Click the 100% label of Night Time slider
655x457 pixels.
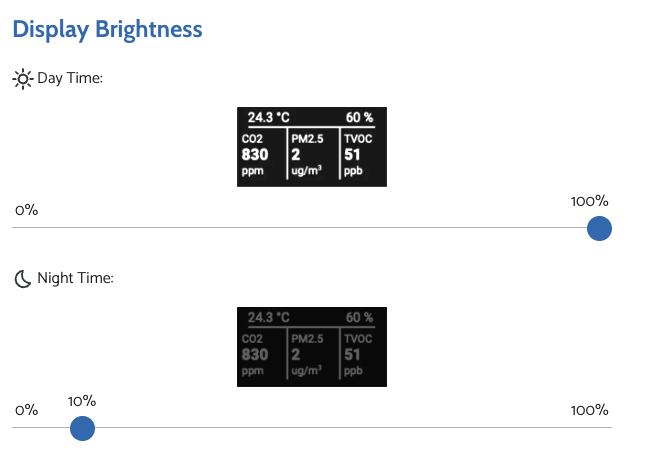(589, 410)
